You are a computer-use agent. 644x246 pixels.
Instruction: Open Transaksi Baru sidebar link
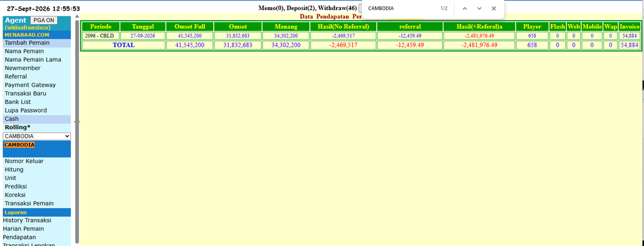(x=25, y=93)
